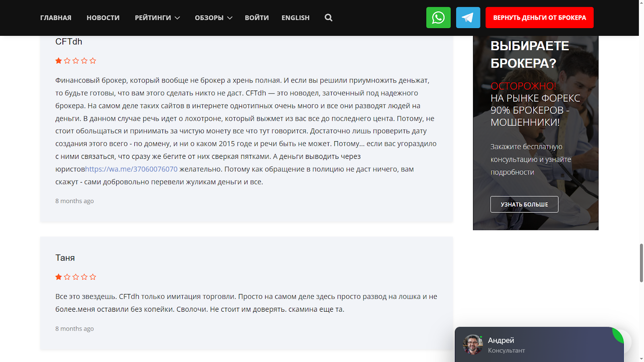Image resolution: width=644 pixels, height=362 pixels.
Task: Click the ВЫБИРАЕТЕ БРОКЕРА banner heading
Action: pos(530,54)
